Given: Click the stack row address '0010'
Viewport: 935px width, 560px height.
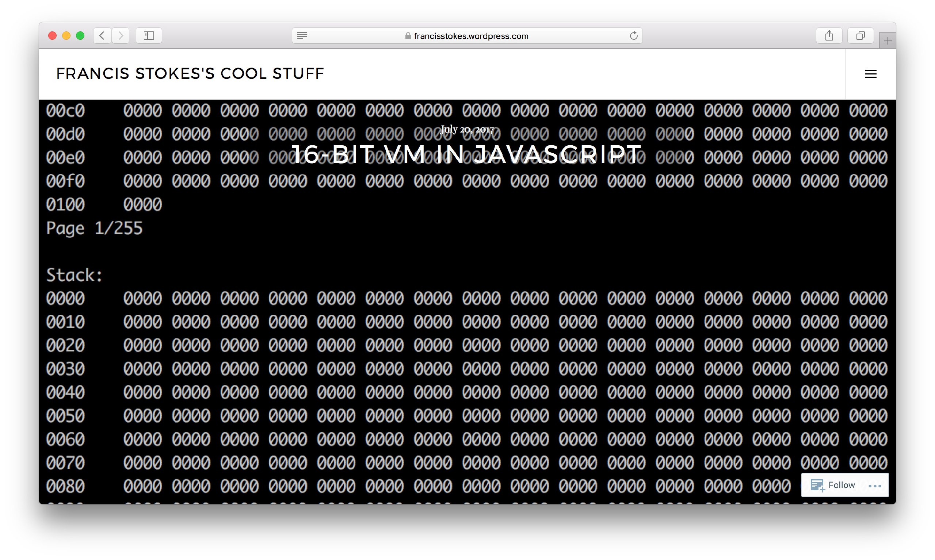Looking at the screenshot, I should click(x=65, y=322).
